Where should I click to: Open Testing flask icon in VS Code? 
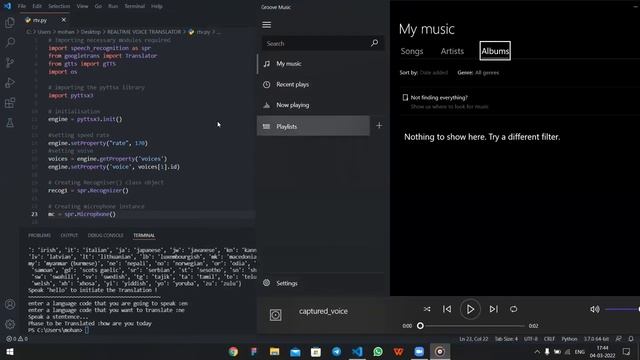10,122
